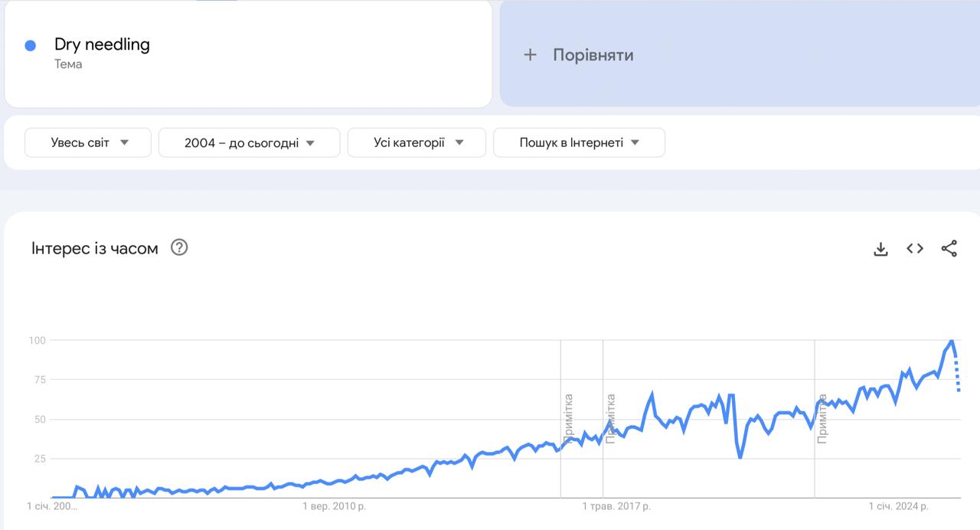
Task: Expand the Усі категорії dropdown
Action: pos(417,142)
